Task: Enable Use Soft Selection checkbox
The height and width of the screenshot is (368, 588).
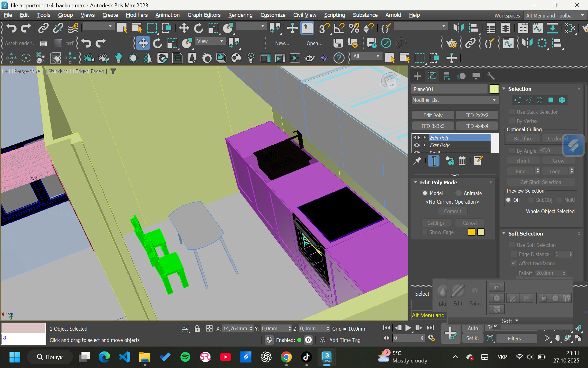Action: tap(512, 245)
